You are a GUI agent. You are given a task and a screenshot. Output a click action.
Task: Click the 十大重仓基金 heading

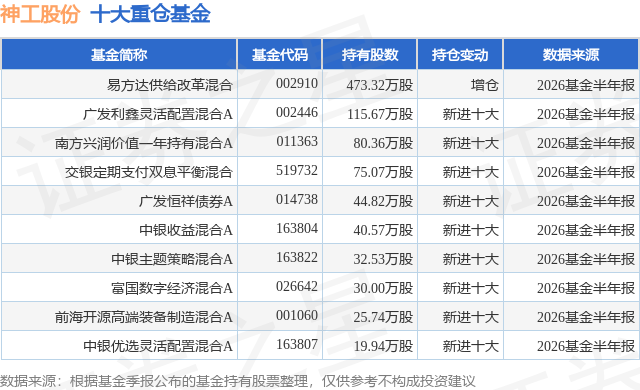click(x=150, y=14)
